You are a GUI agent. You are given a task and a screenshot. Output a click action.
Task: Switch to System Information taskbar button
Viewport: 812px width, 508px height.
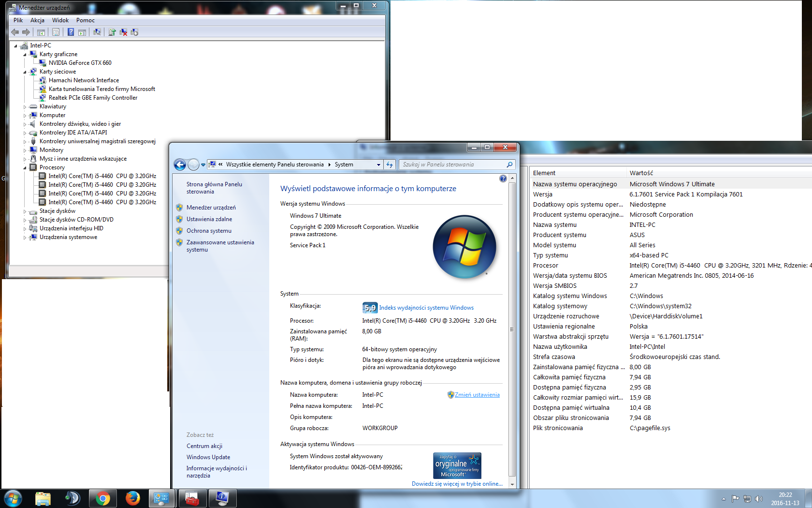coord(222,498)
